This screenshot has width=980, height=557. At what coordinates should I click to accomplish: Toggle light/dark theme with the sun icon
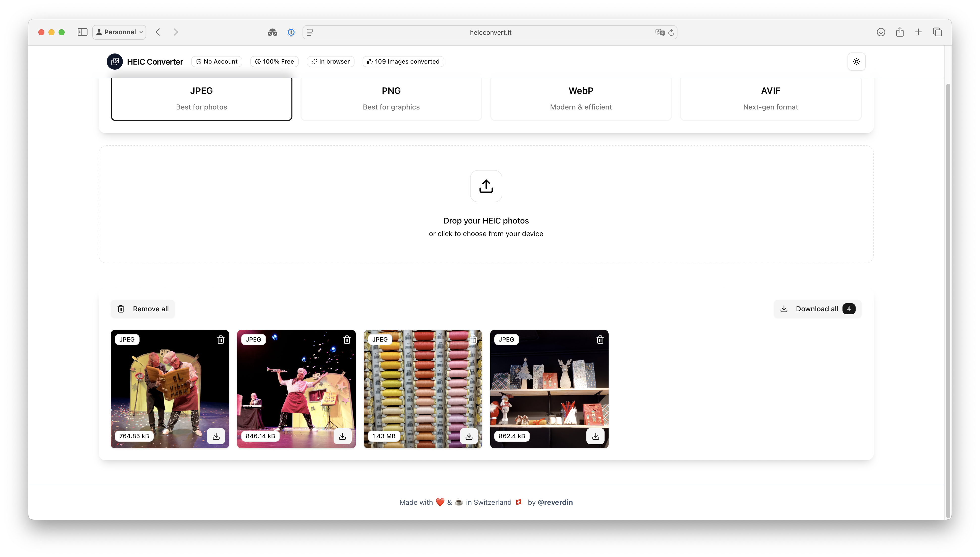(856, 61)
